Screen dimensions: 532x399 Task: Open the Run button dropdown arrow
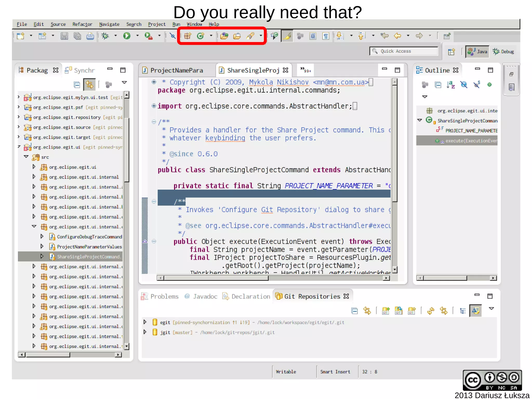click(137, 36)
